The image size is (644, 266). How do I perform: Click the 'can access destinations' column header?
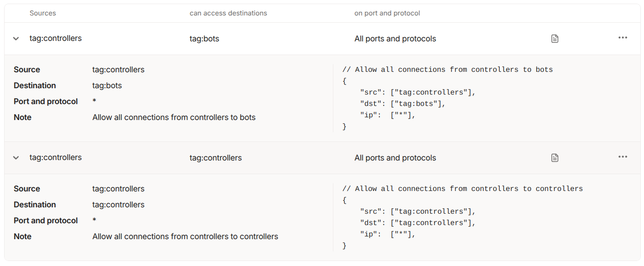tap(228, 13)
